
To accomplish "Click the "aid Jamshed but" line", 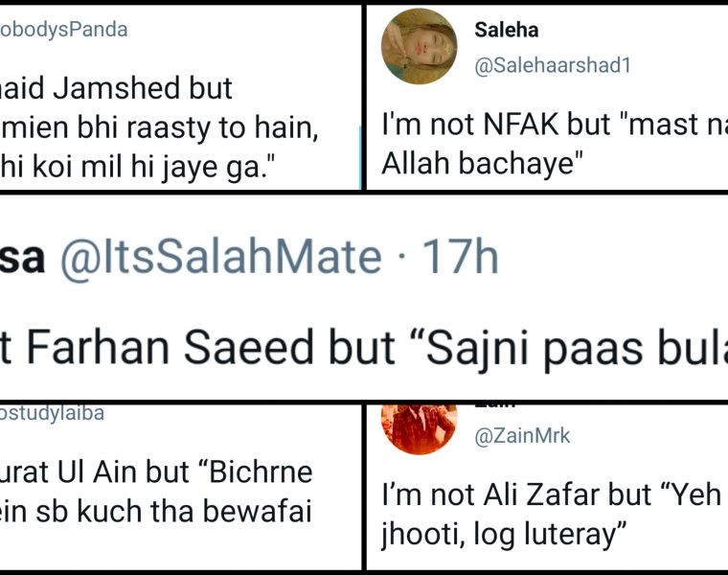I will [x=117, y=88].
